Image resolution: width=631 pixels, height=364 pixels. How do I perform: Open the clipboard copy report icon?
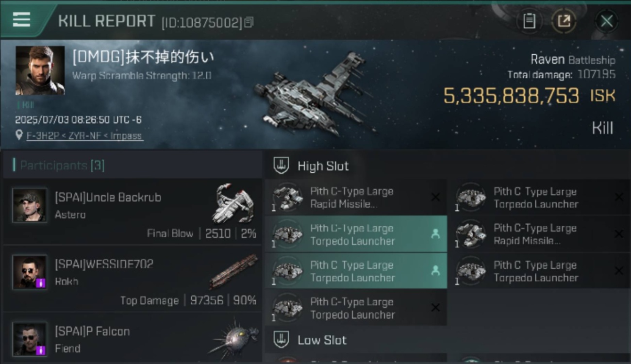tap(529, 21)
